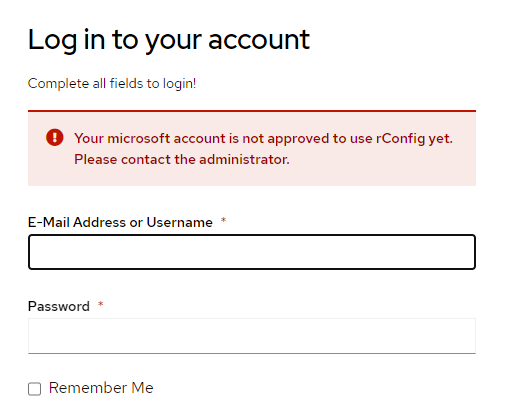Screen dimensions: 510x411
Task: Click the 'E-Mail Address or Username' label
Action: tap(120, 222)
